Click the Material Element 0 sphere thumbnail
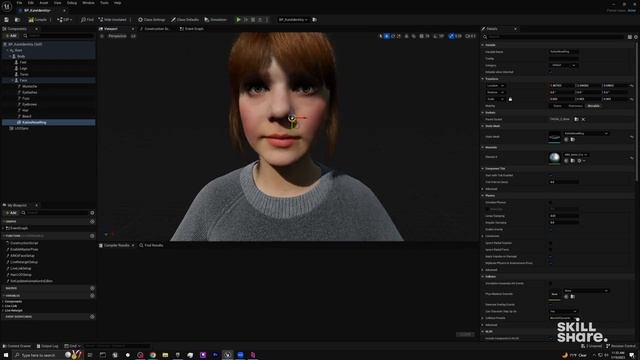The width and height of the screenshot is (640, 360). pyautogui.click(x=554, y=158)
